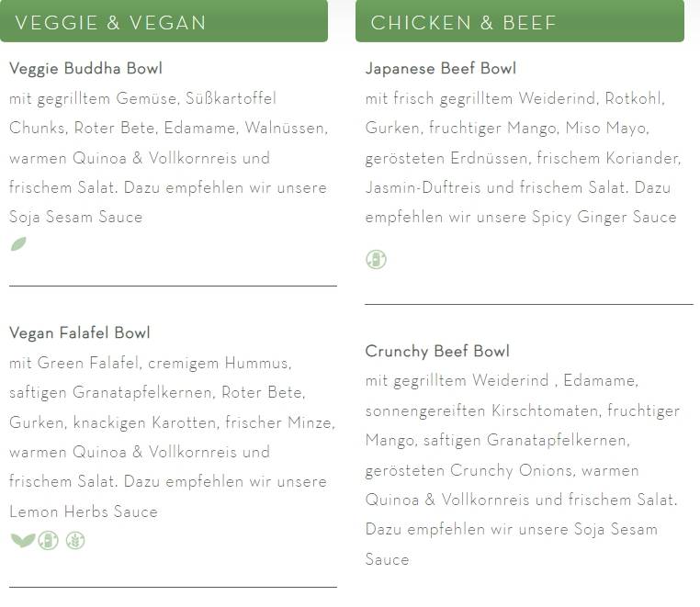Open the Vegan Falafel Bowl item
This screenshot has height=607, width=700.
click(80, 333)
